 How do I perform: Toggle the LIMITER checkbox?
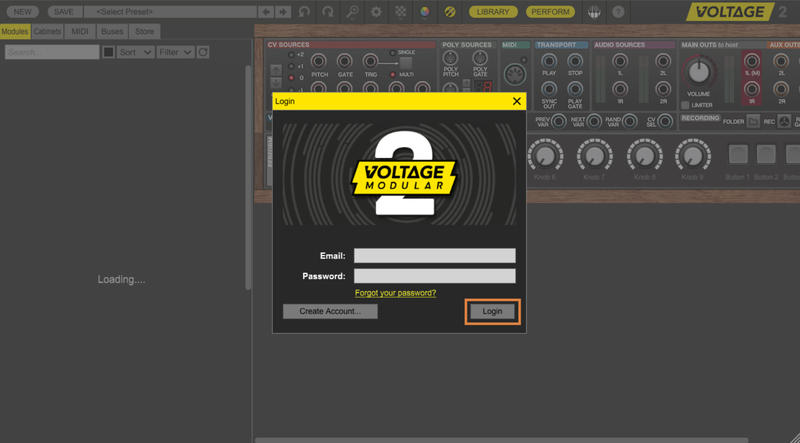click(685, 105)
